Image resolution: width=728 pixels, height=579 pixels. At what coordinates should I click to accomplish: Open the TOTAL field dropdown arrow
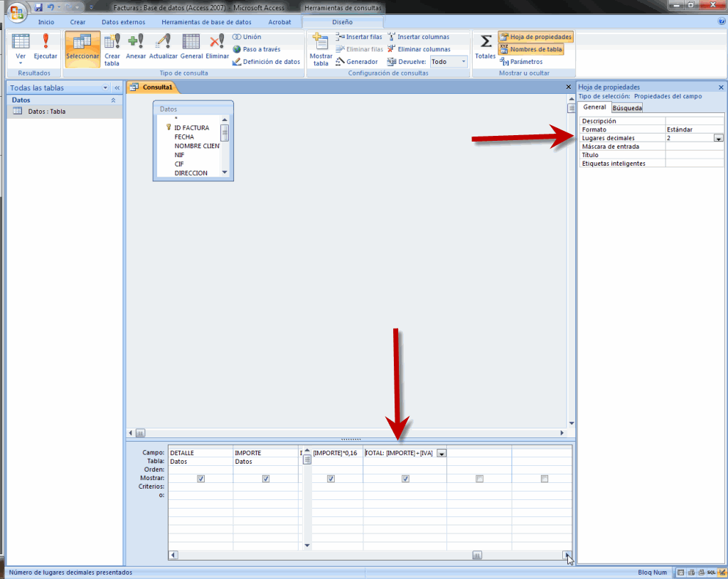[441, 453]
